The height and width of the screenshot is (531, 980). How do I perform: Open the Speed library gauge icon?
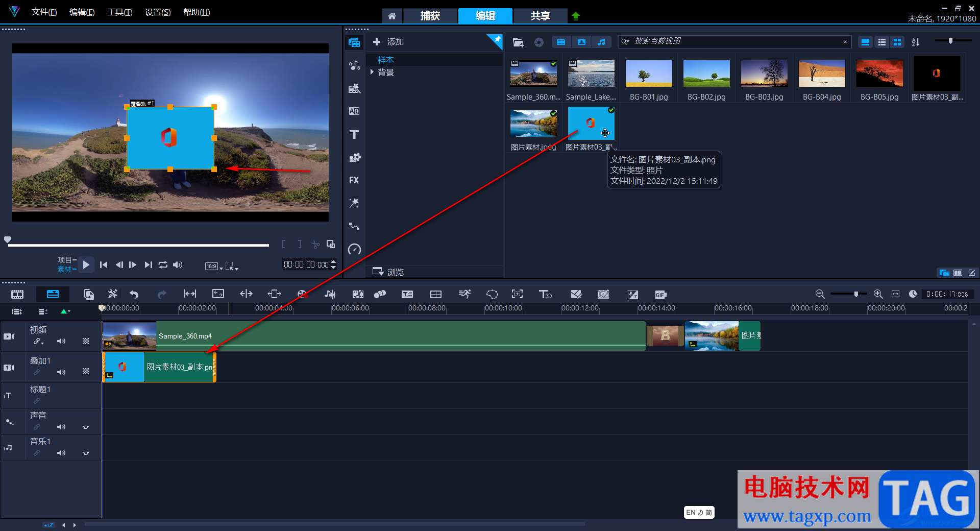(354, 249)
